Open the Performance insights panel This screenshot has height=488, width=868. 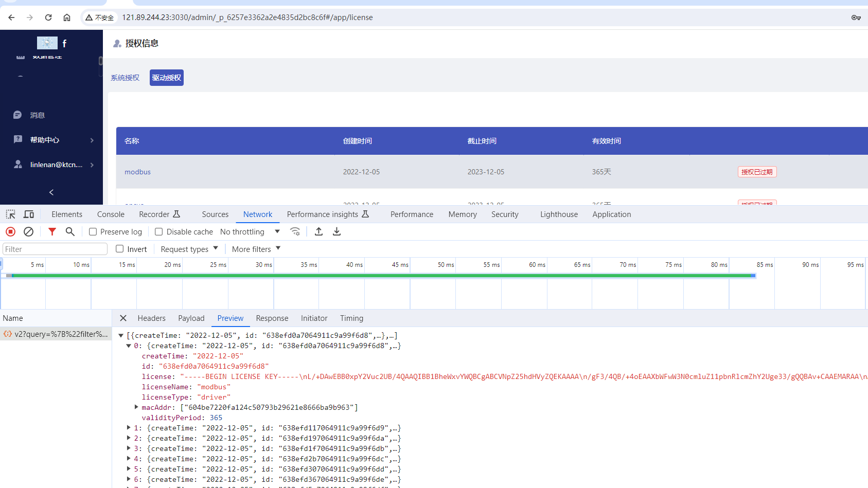tap(328, 214)
